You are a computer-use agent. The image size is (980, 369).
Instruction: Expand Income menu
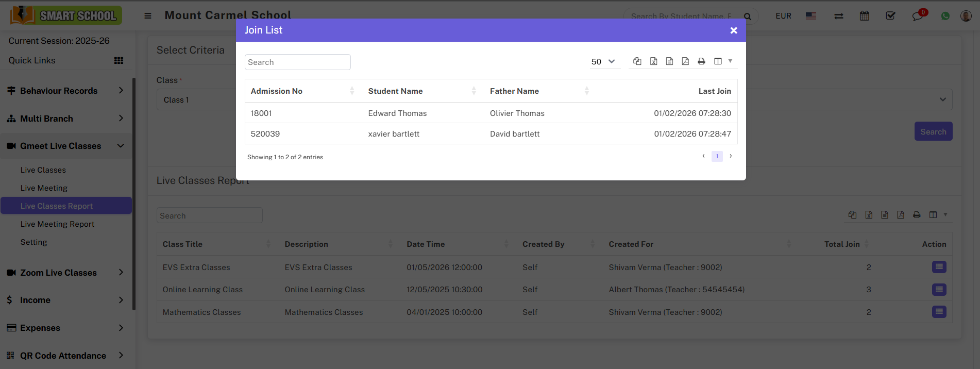[66, 300]
